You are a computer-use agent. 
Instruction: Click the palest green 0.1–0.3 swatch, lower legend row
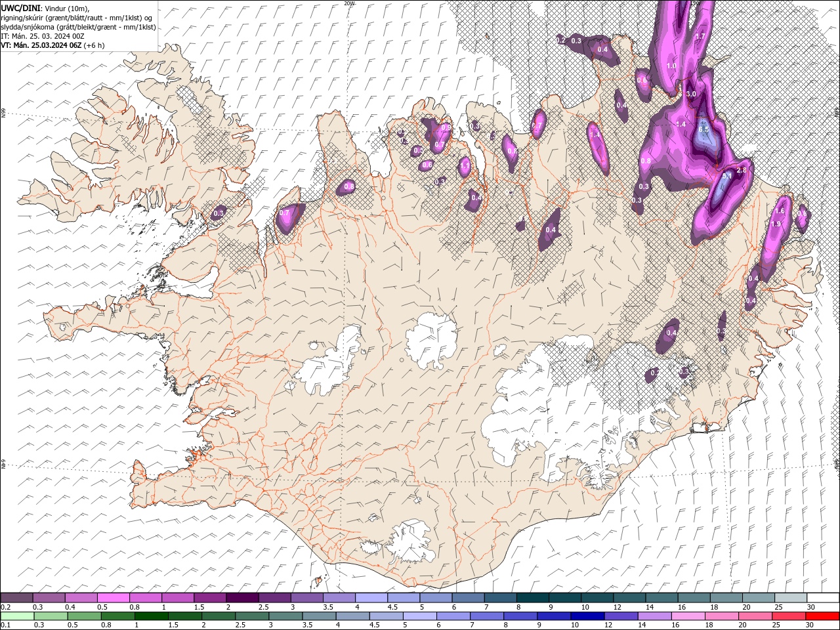[x=17, y=616]
